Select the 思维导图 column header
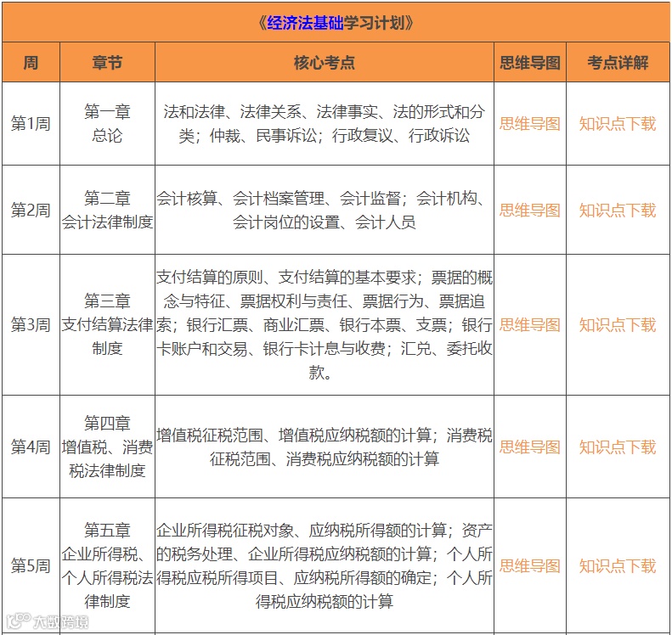This screenshot has height=635, width=672. pos(530,63)
